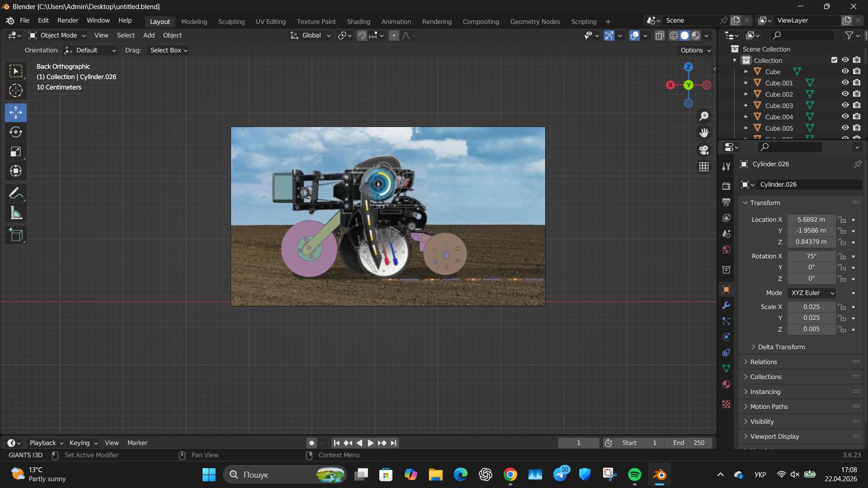Open the Transform Orientation dropdown
The image size is (868, 488).
(x=310, y=35)
